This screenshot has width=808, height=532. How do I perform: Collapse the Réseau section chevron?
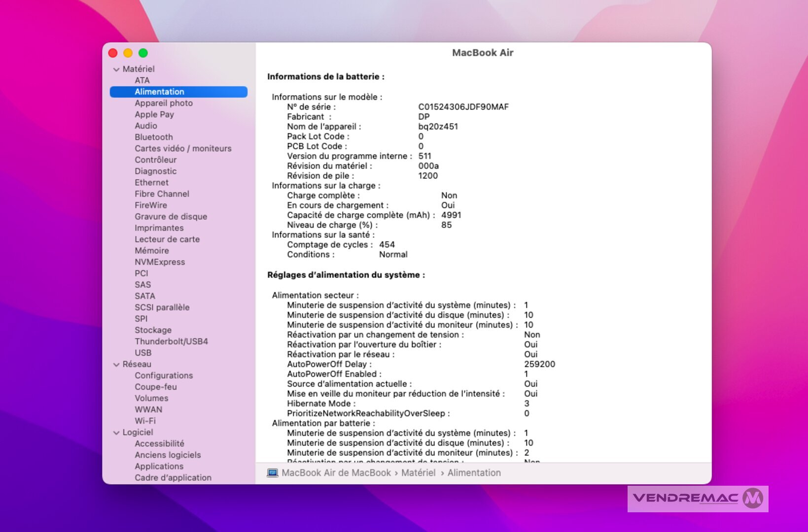[x=116, y=365]
